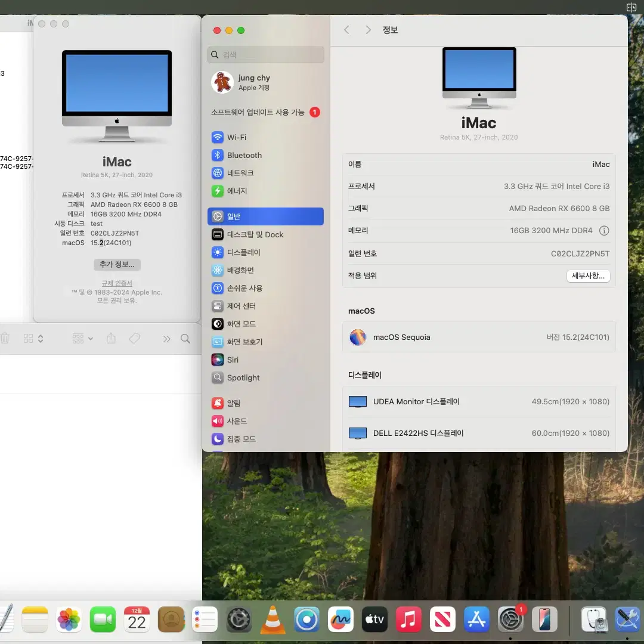Click the Finder toolbar search magnifier
The width and height of the screenshot is (644, 644).
[185, 339]
